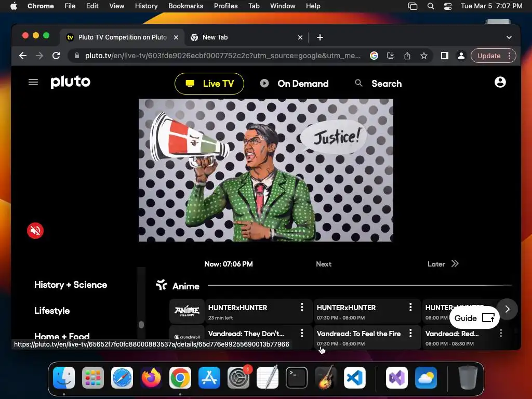
Task: Open the Anime All Day channel logo
Action: tap(187, 311)
